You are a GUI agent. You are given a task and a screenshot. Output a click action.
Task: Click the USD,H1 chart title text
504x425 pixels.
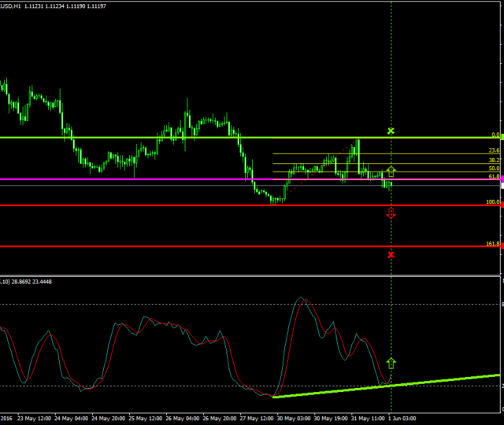(x=16, y=5)
